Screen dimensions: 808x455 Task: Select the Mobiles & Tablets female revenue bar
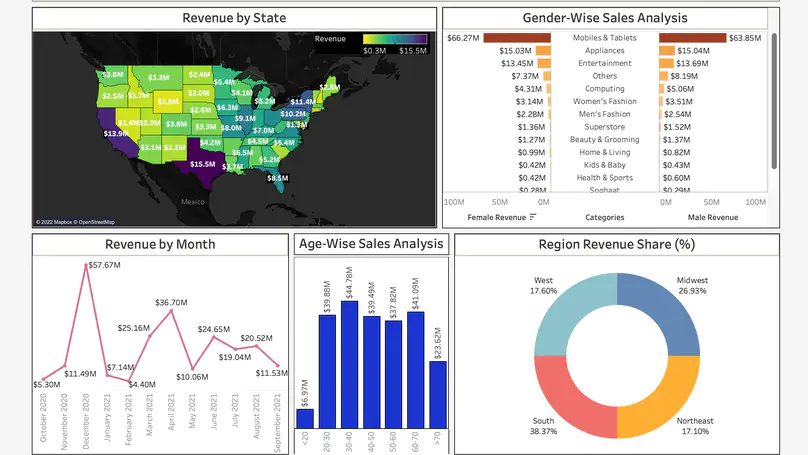pyautogui.click(x=517, y=38)
